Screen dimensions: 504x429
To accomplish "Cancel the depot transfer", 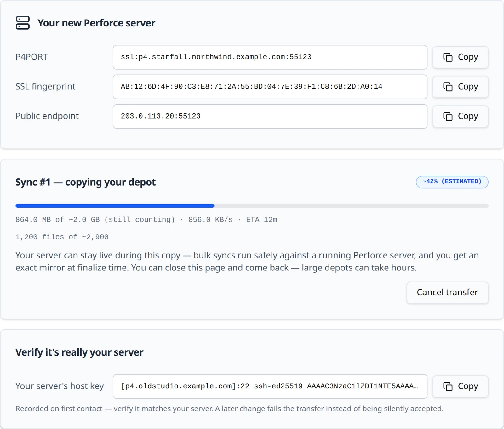I will click(x=447, y=293).
